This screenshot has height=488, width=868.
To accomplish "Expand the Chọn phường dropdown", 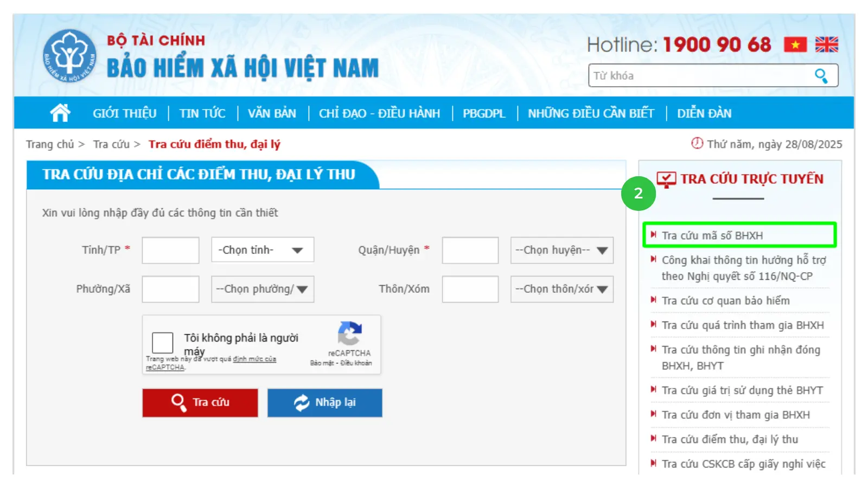I will (x=263, y=289).
